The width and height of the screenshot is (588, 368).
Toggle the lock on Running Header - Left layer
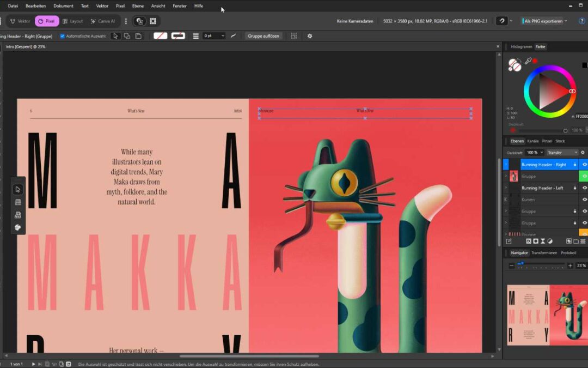[575, 188]
